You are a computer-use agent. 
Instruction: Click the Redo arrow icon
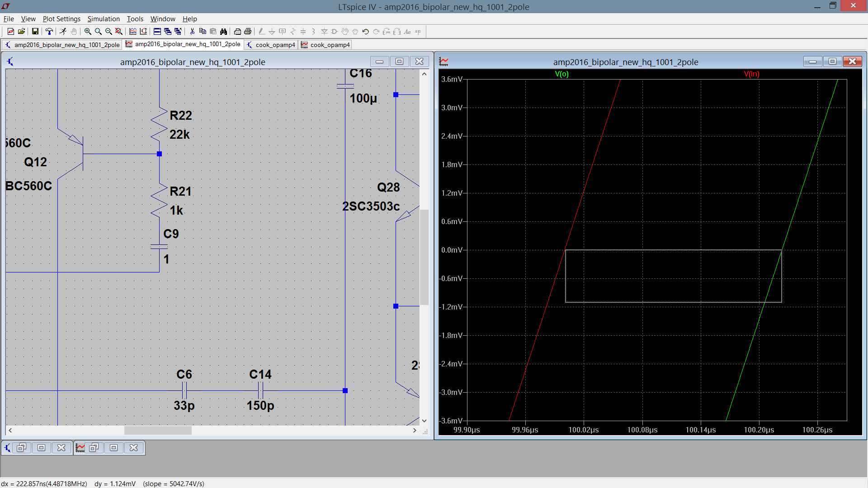[376, 31]
